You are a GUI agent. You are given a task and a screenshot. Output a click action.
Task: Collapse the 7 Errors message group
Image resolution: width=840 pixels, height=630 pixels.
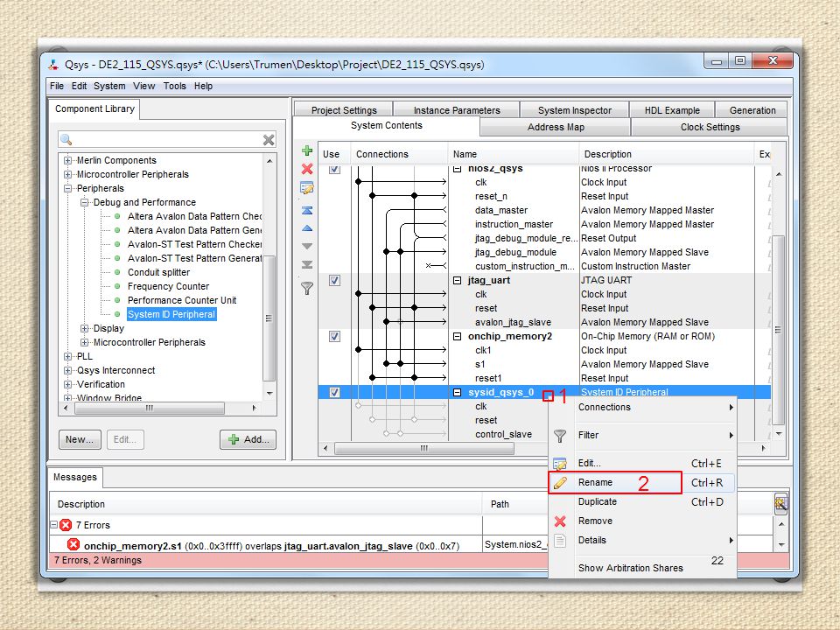pyautogui.click(x=54, y=524)
